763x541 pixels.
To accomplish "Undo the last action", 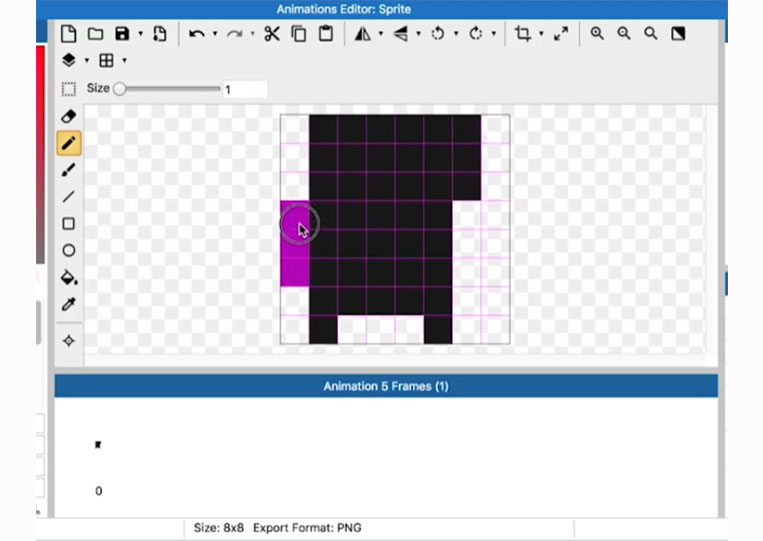I will [197, 34].
